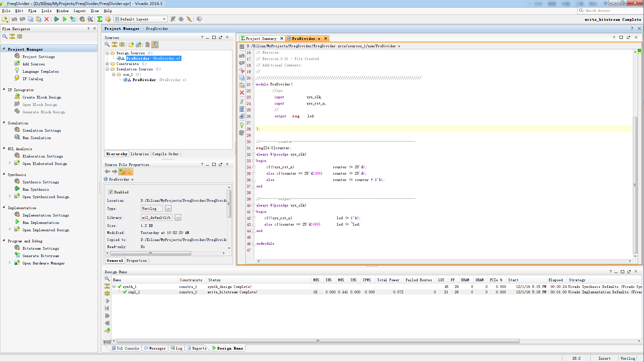This screenshot has width=644, height=362.
Task: Collapse the Design Sources tree node
Action: pos(107,53)
